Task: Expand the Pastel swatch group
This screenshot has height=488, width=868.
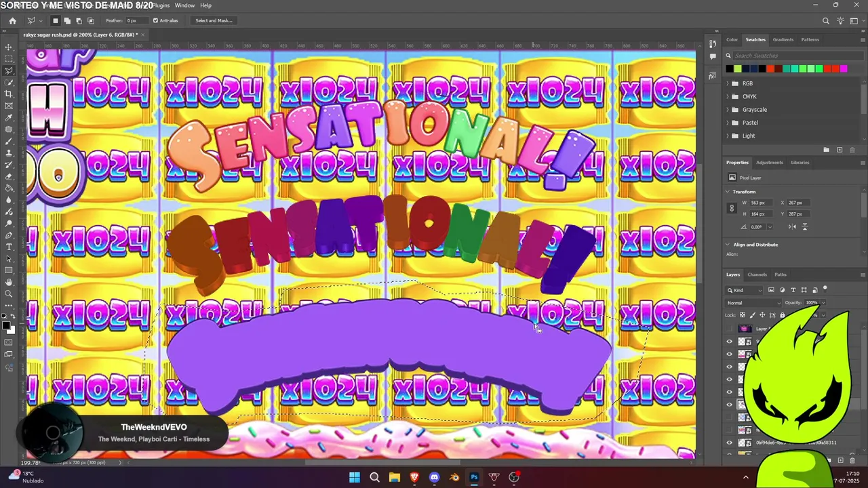Action: pos(727,123)
